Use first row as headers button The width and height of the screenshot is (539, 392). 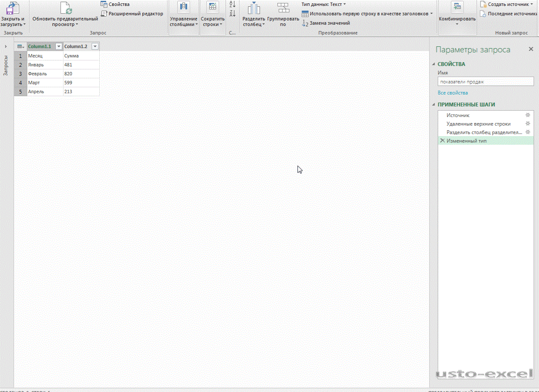[x=365, y=14]
